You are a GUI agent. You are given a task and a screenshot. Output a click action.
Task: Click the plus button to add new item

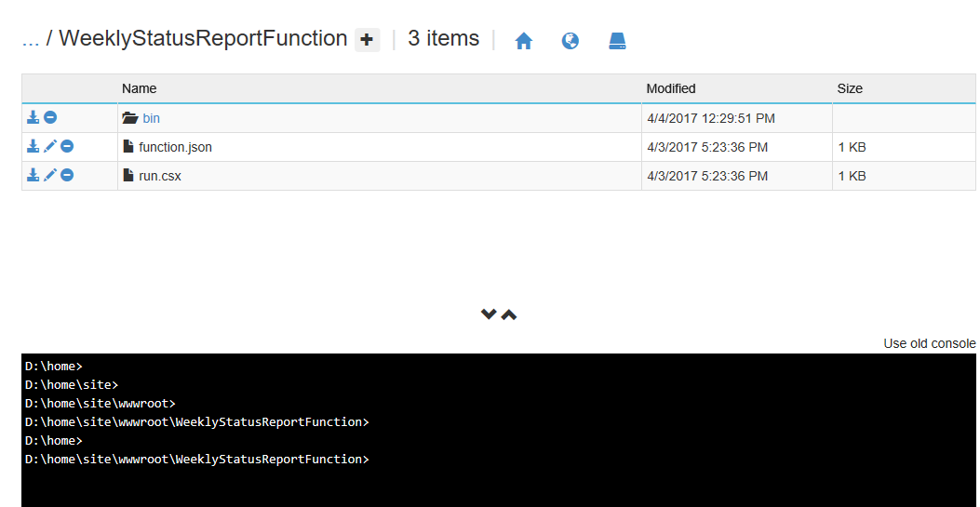click(x=368, y=39)
